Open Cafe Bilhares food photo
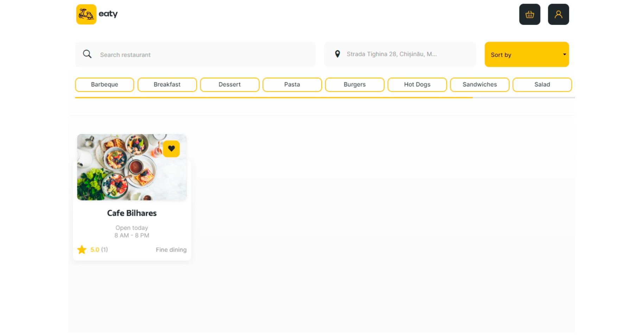The image size is (644, 336). click(x=132, y=167)
